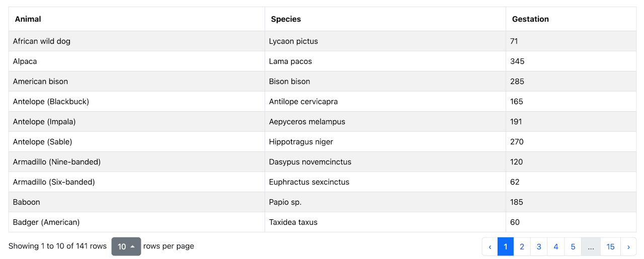Select the Bison bison species cell
The image size is (644, 259).
[x=289, y=81]
